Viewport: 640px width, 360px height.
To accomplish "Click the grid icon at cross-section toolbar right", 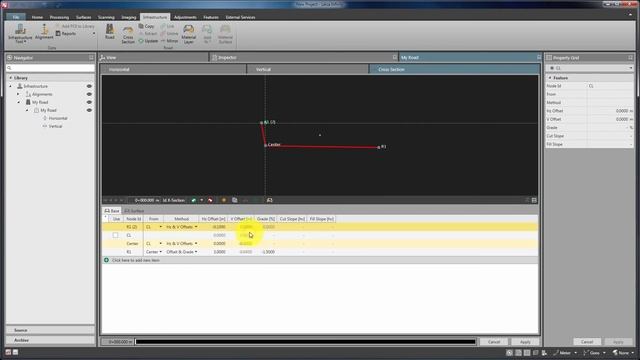I will [534, 200].
